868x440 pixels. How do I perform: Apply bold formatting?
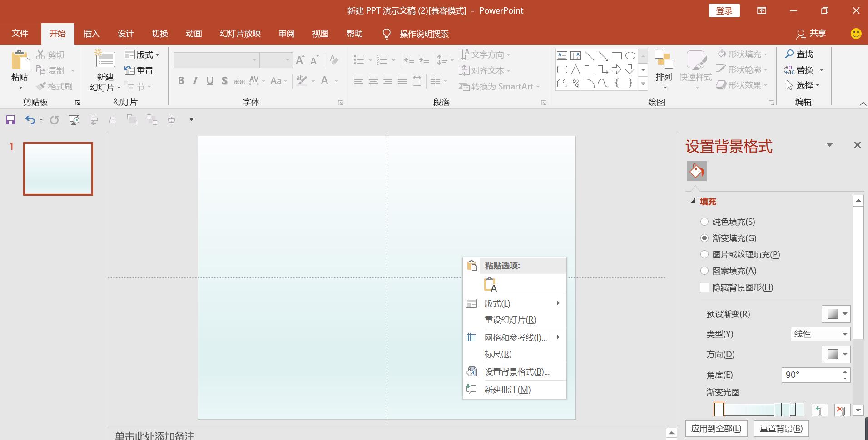pyautogui.click(x=181, y=80)
